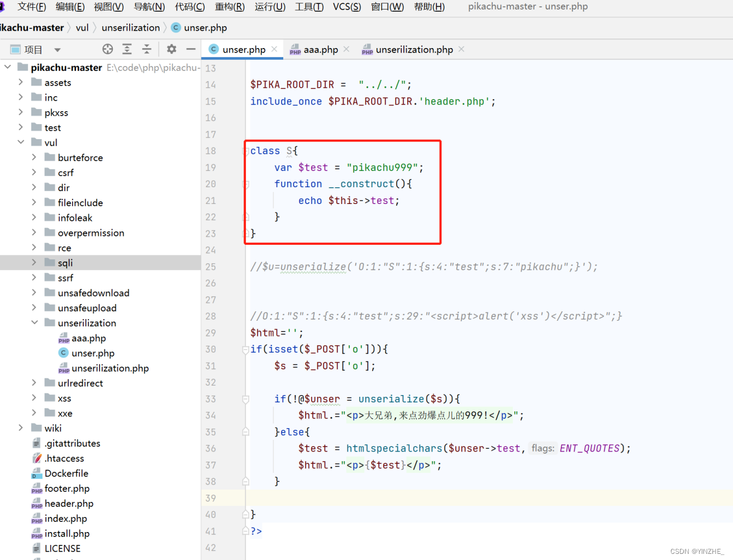Click the vul breadcrumb
The height and width of the screenshot is (560, 733).
pyautogui.click(x=82, y=27)
